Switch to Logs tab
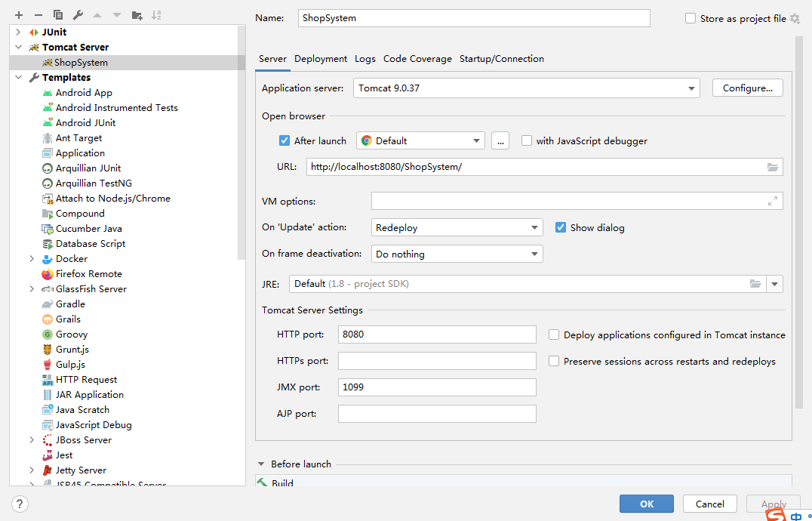812x521 pixels. click(365, 59)
